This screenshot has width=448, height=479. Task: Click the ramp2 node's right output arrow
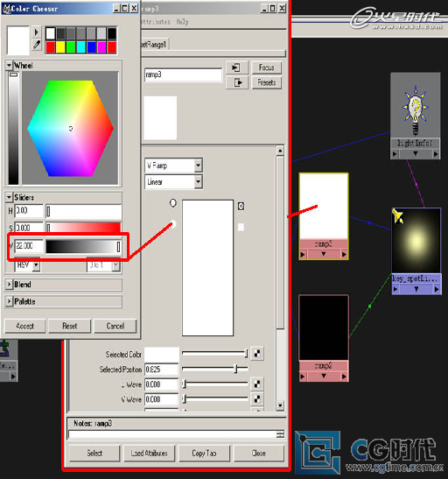[344, 377]
